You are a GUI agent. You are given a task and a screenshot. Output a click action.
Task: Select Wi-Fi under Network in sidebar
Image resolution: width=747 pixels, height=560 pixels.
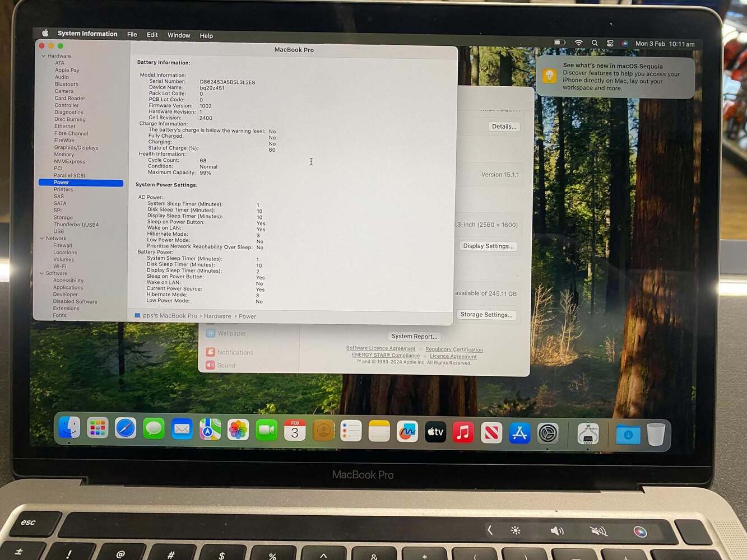pyautogui.click(x=59, y=267)
